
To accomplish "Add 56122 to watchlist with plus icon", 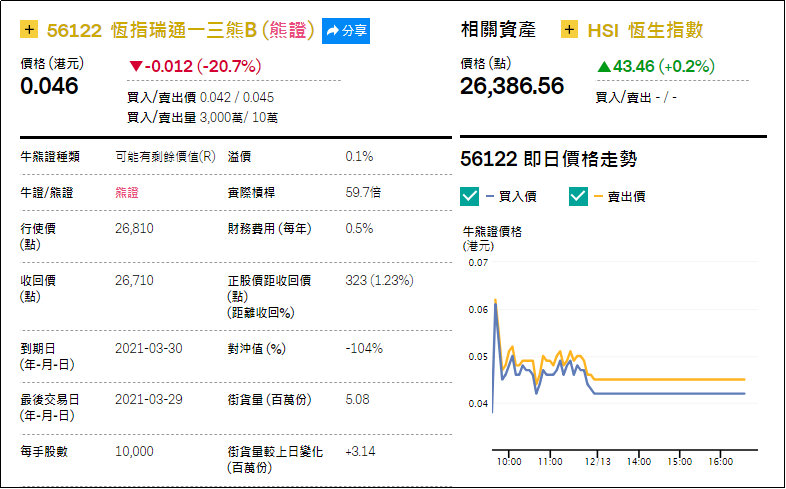I will (x=29, y=30).
